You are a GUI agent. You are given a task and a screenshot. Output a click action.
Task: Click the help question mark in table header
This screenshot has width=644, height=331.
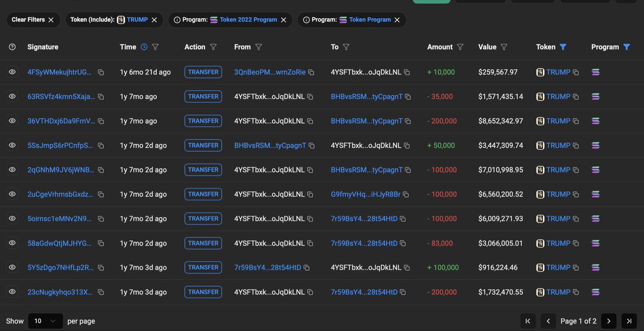tap(12, 47)
